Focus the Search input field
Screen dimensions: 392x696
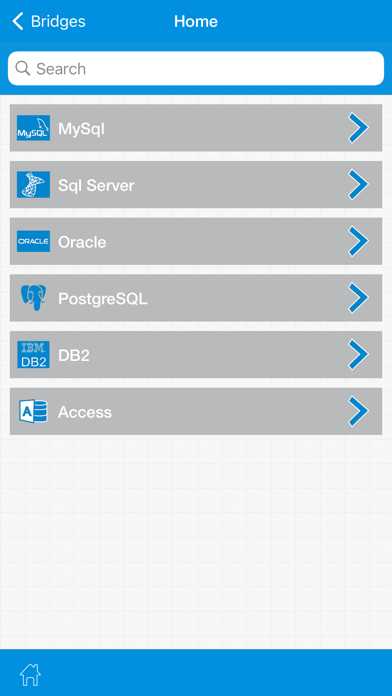pos(196,68)
